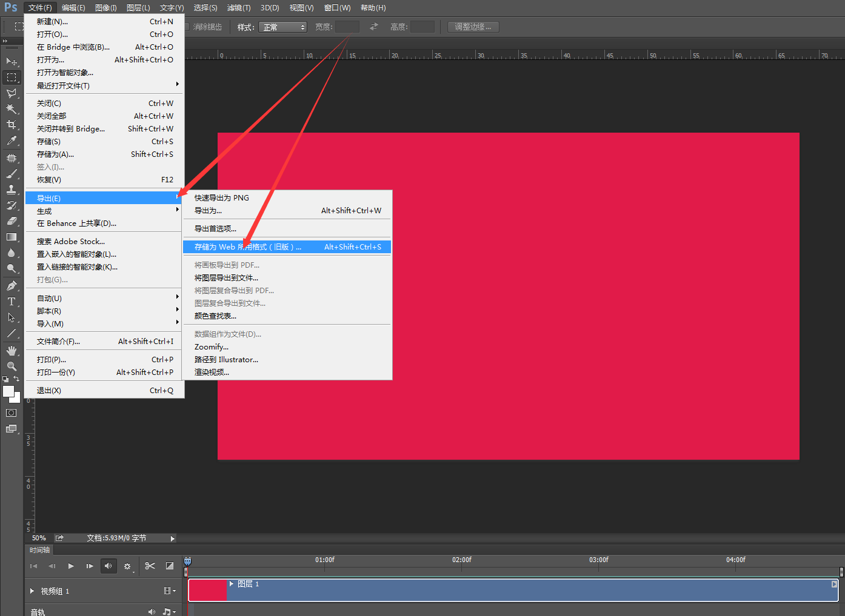Swap foreground and background colors
845x616 pixels.
click(x=16, y=379)
